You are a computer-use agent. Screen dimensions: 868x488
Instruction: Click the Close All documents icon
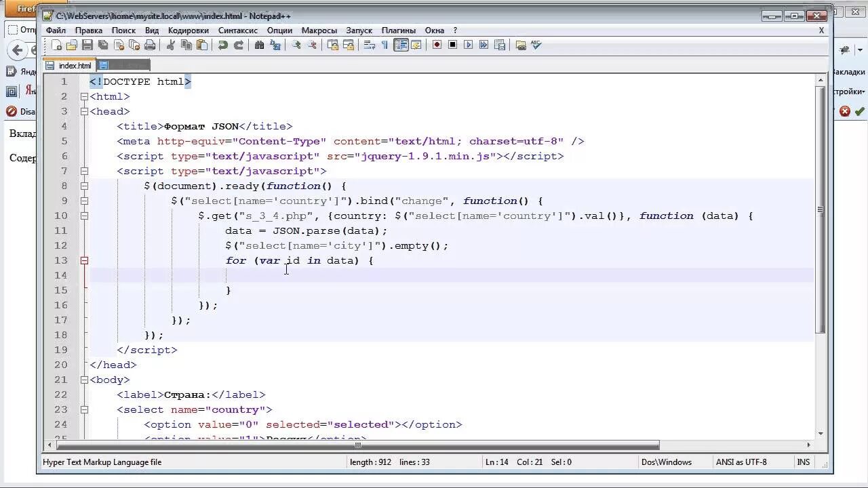coord(134,45)
